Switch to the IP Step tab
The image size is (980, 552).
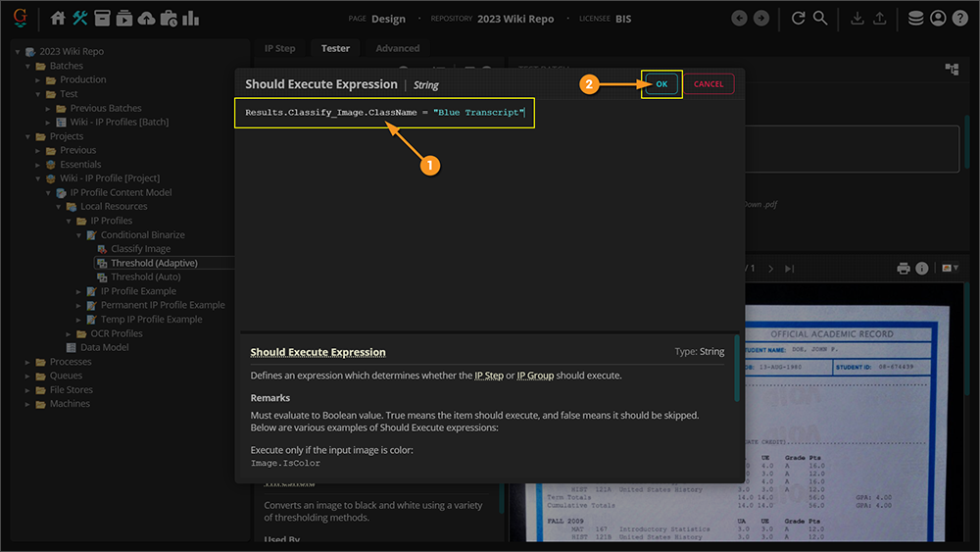point(279,48)
